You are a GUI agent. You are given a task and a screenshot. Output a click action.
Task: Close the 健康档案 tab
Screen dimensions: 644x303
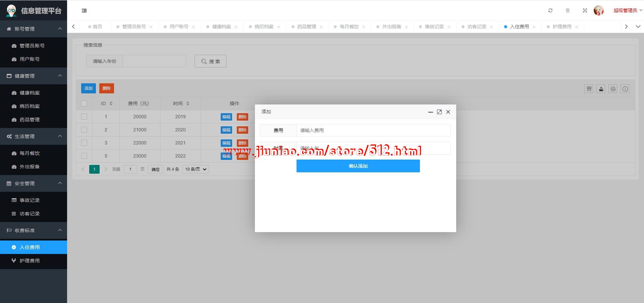click(x=236, y=27)
